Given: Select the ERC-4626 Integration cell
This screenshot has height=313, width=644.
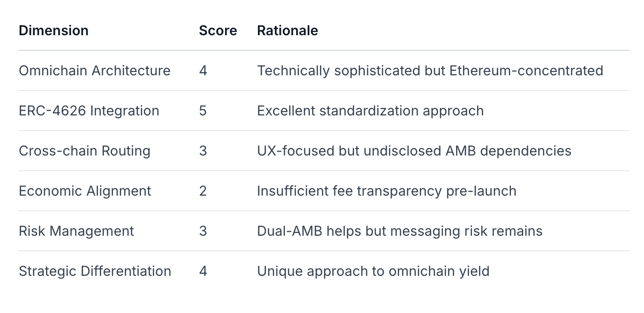Looking at the screenshot, I should [x=89, y=111].
